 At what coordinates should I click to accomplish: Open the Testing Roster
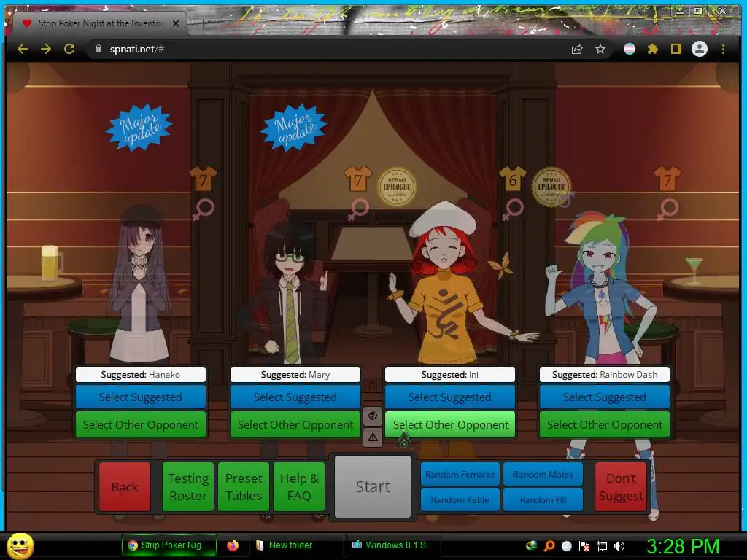click(188, 486)
